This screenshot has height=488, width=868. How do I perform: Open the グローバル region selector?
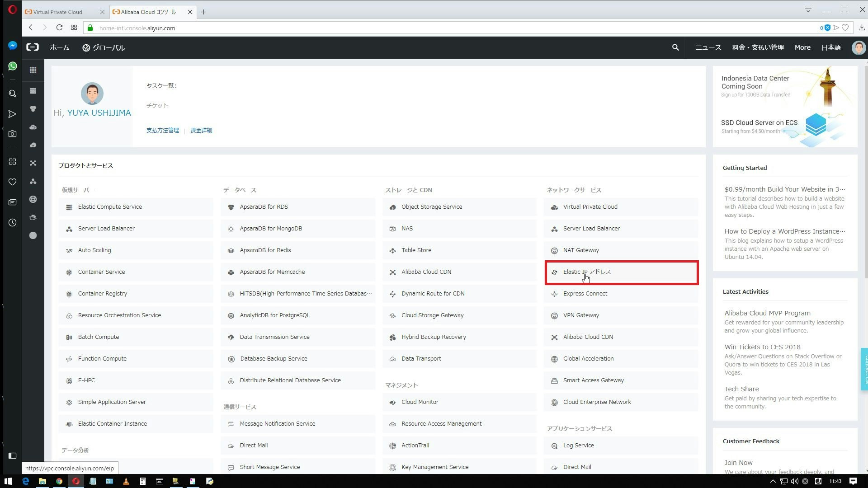pos(104,47)
